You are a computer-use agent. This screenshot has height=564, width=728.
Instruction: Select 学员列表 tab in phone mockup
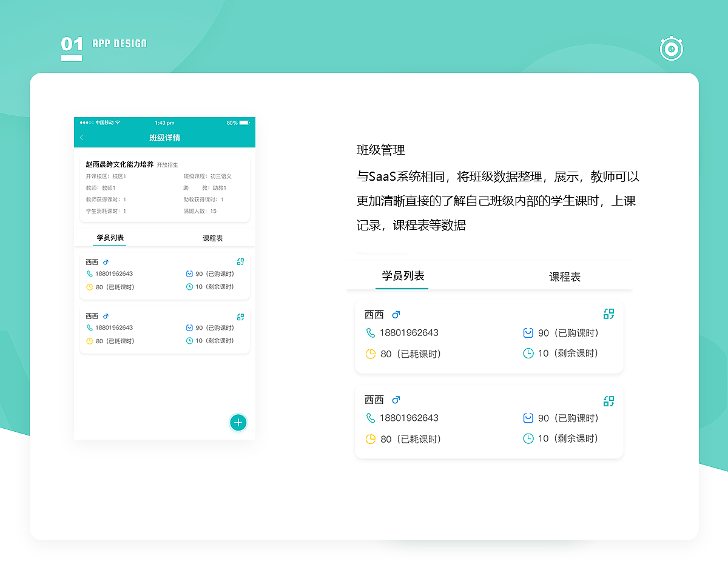click(x=110, y=238)
